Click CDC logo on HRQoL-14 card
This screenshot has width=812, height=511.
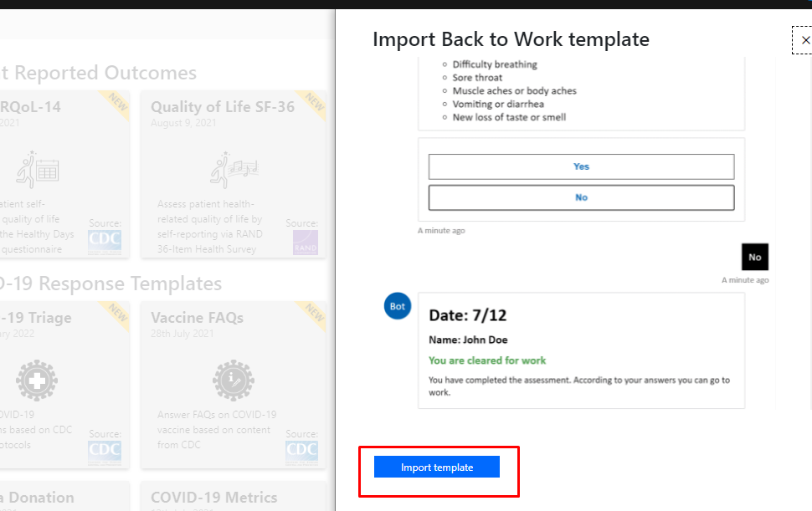pos(105,243)
